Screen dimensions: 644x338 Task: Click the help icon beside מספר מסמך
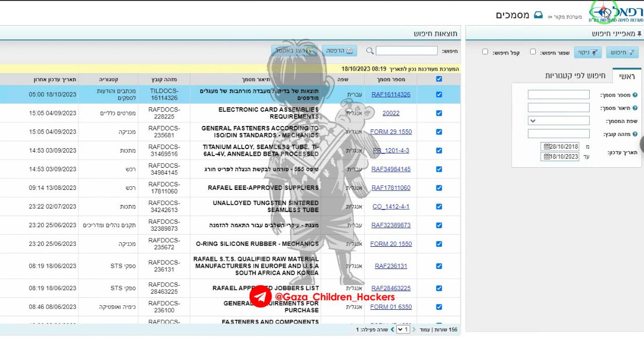coord(634,95)
